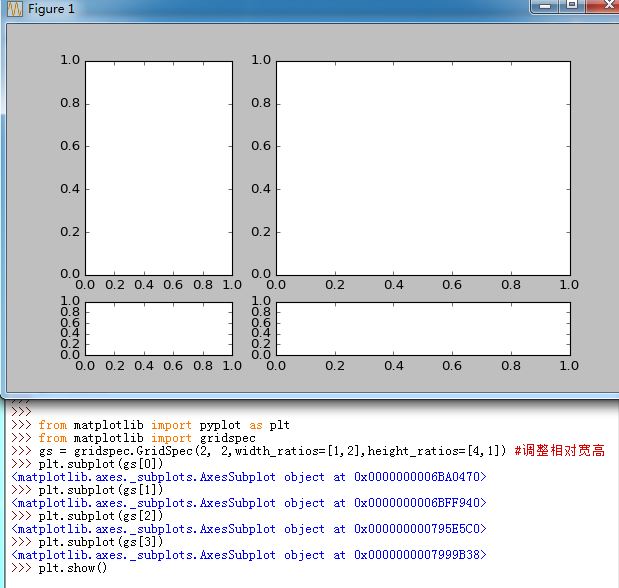Image resolution: width=619 pixels, height=588 pixels.
Task: Click the line importing gridspec
Action: coord(133,438)
